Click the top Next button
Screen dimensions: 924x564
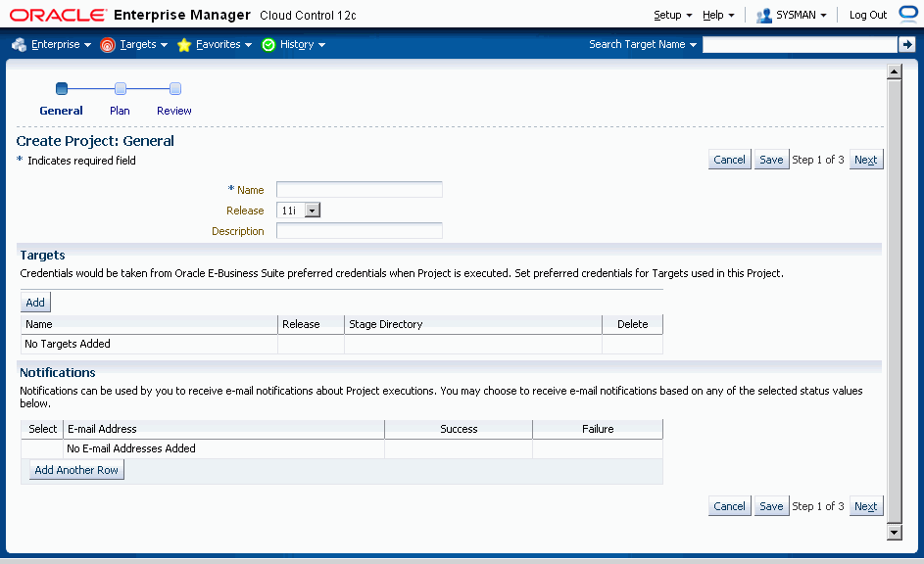(x=866, y=160)
